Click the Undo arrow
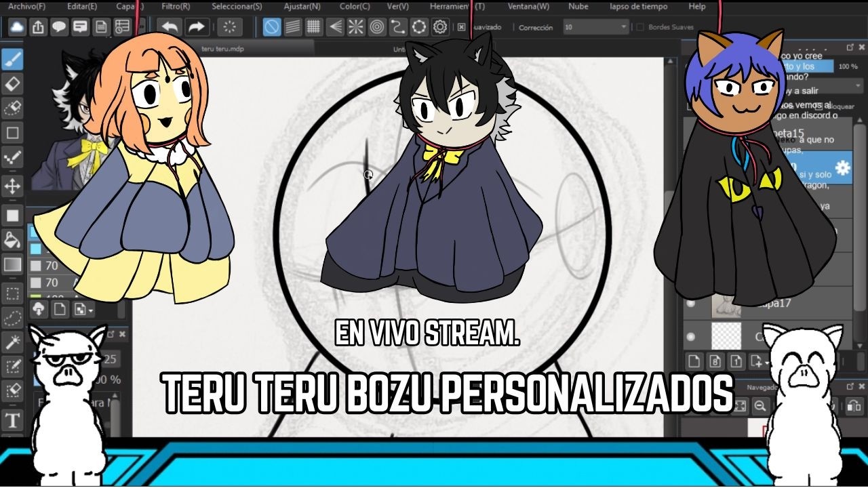The height and width of the screenshot is (488, 868). point(170,27)
